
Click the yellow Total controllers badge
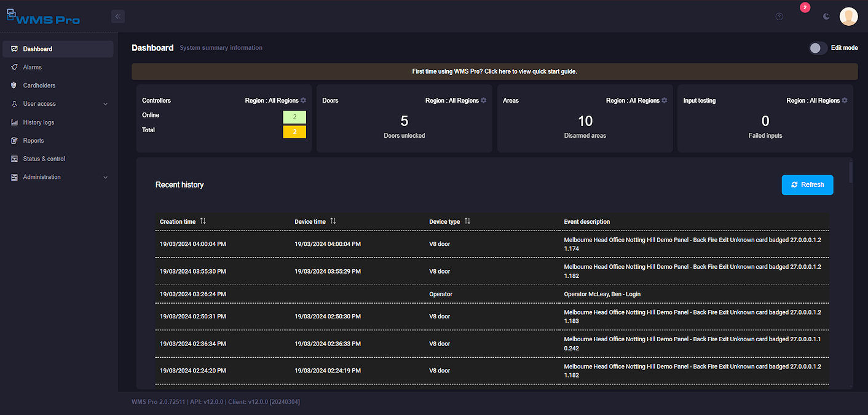coord(294,132)
